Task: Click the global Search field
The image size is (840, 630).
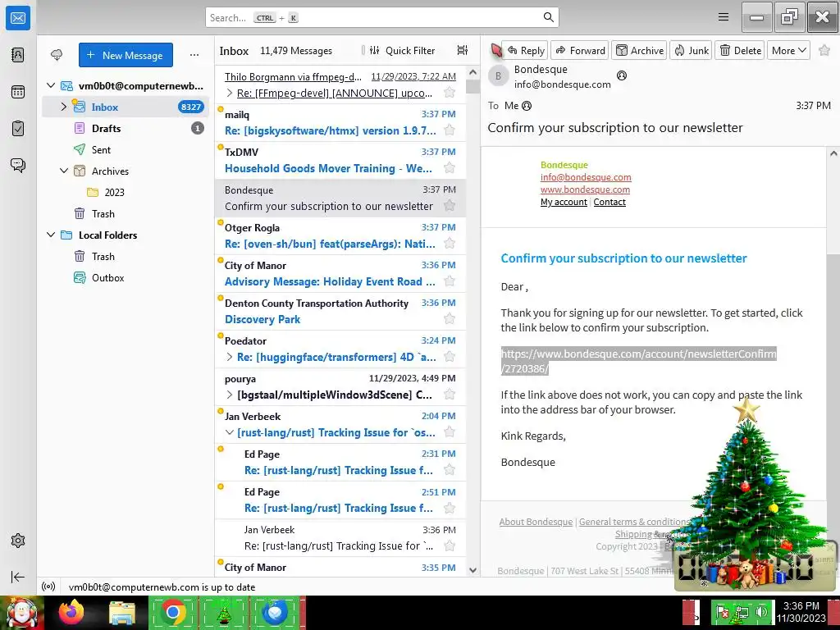Action: pyautogui.click(x=382, y=17)
